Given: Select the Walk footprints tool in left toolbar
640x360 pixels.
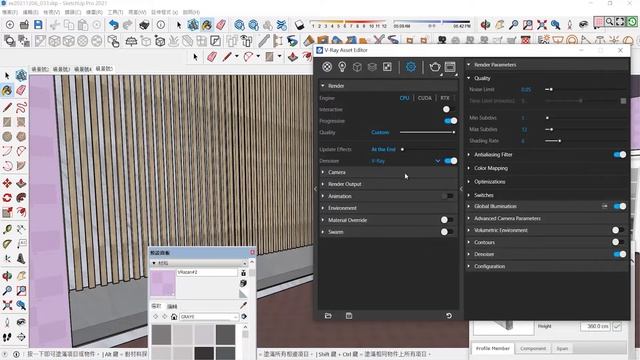Looking at the screenshot, I should pyautogui.click(x=7, y=337).
